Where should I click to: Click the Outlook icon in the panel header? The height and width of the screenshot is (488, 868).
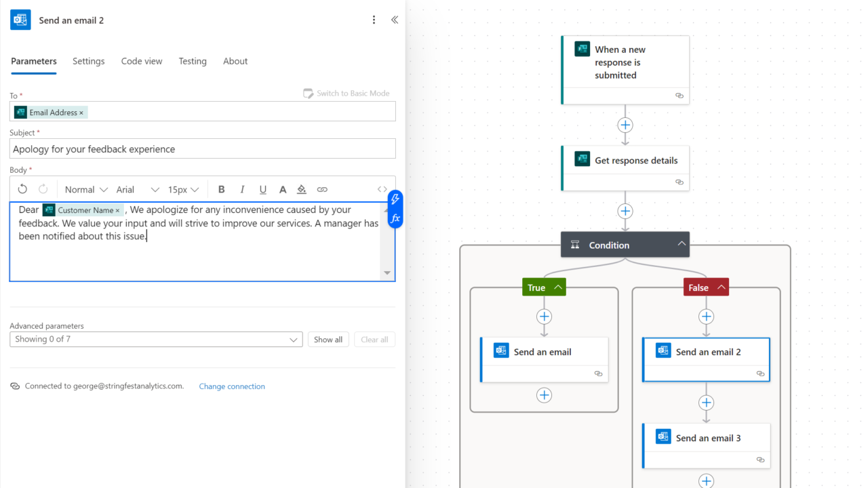click(20, 20)
